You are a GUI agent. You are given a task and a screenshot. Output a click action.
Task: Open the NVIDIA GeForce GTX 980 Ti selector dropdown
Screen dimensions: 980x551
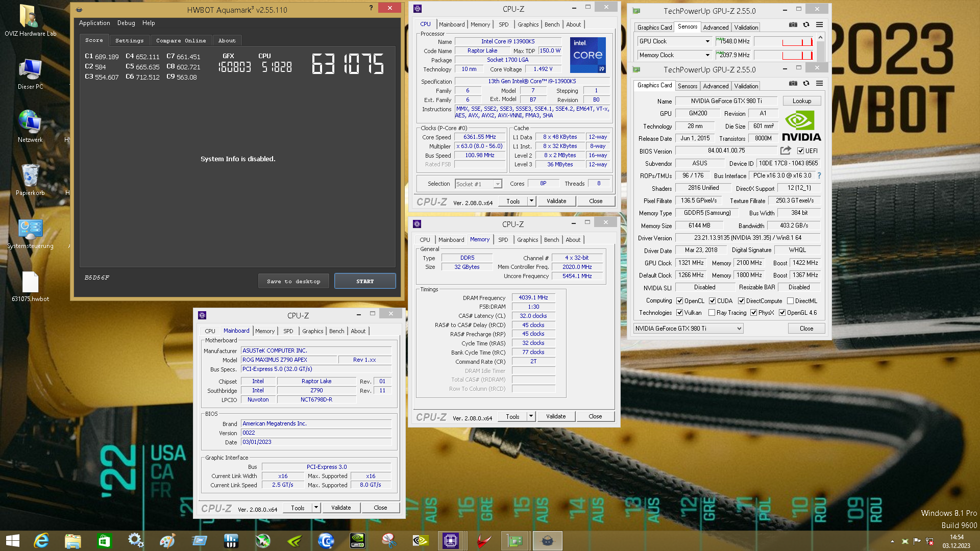[688, 329]
